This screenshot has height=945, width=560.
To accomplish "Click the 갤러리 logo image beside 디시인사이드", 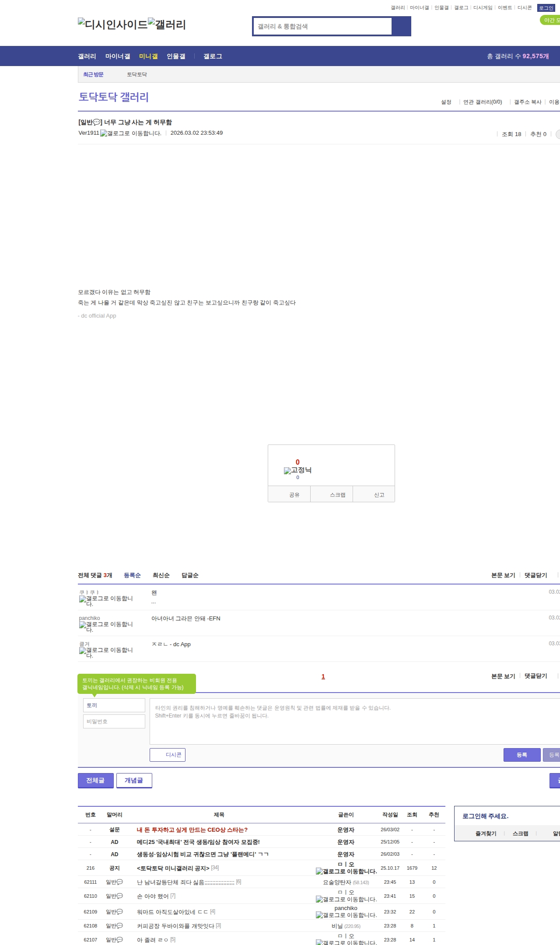I will 167,24.
